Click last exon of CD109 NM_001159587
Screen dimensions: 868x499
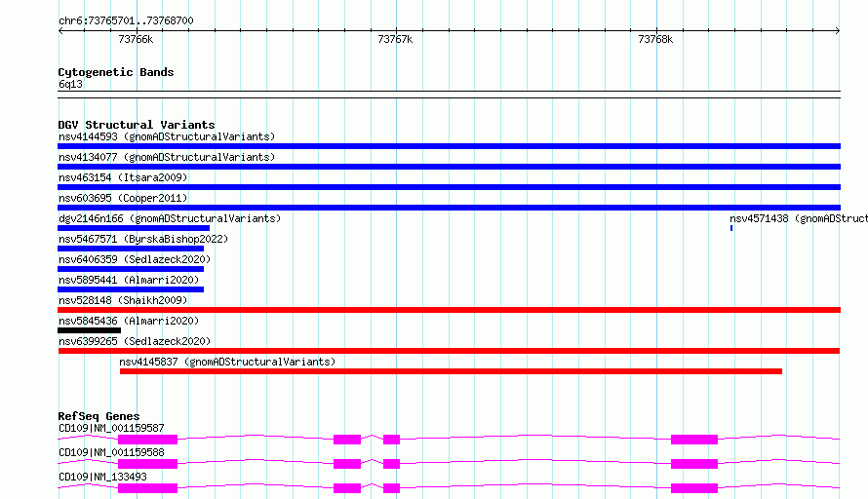694,440
